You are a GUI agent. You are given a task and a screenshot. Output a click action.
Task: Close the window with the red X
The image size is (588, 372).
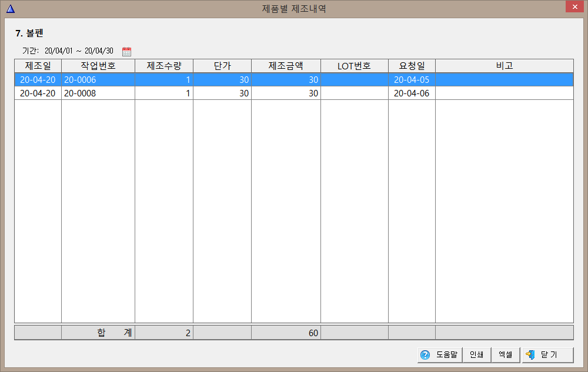[575, 6]
